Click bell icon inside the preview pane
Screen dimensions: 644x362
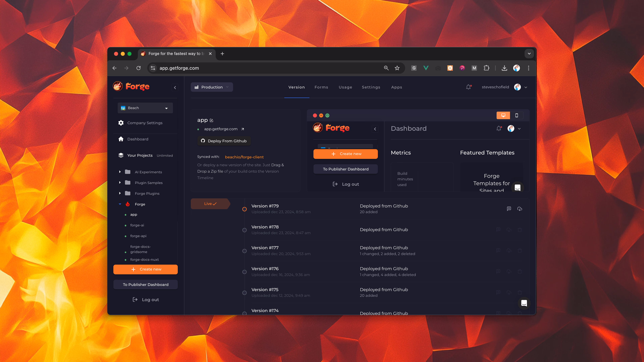499,128
